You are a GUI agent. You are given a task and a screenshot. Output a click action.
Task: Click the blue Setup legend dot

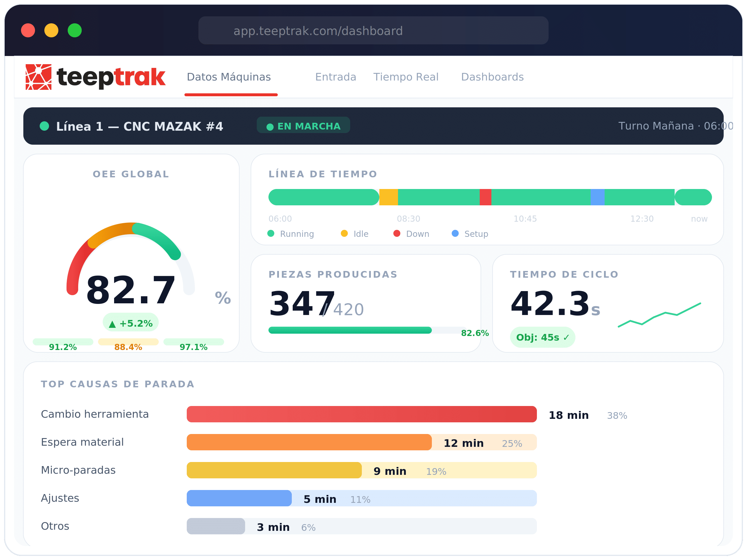tap(455, 233)
